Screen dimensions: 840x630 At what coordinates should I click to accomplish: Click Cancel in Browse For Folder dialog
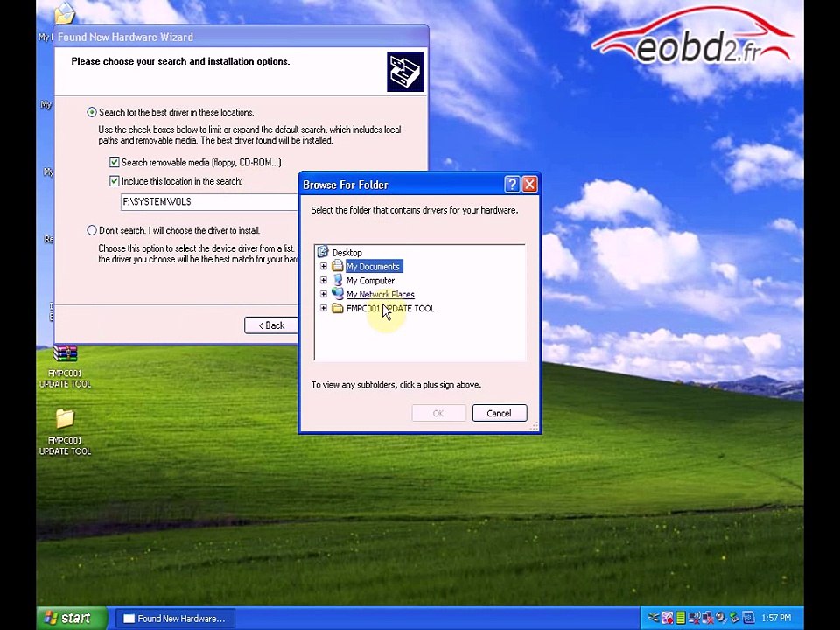[500, 413]
